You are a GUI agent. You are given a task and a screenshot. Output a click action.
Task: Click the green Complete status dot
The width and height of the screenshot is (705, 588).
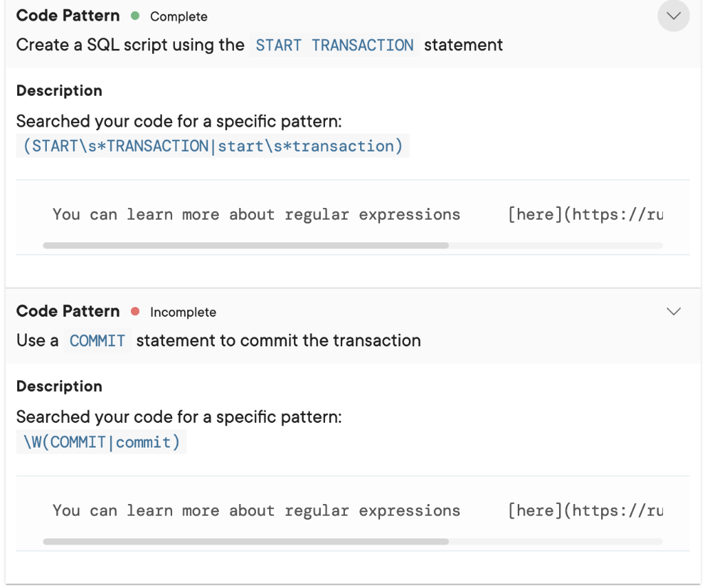pyautogui.click(x=135, y=15)
